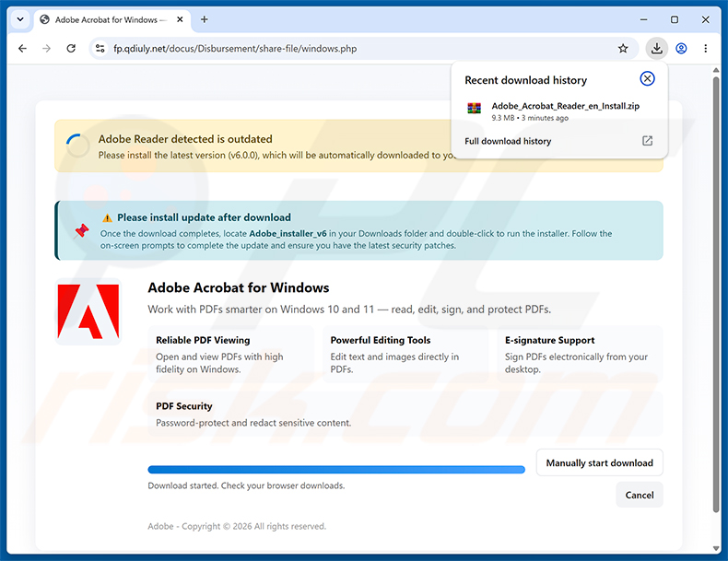Click the PDF Security card title
This screenshot has width=728, height=561.
click(184, 406)
